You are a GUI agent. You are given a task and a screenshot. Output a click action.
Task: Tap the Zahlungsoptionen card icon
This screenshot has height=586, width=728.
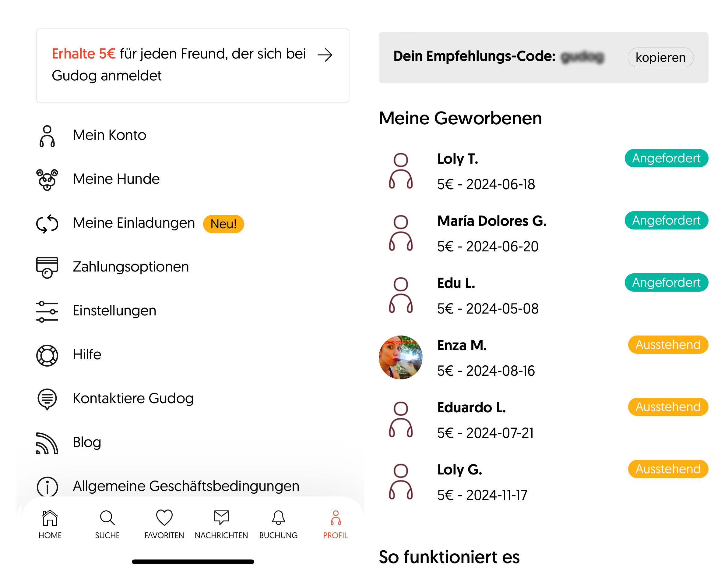[x=47, y=267]
